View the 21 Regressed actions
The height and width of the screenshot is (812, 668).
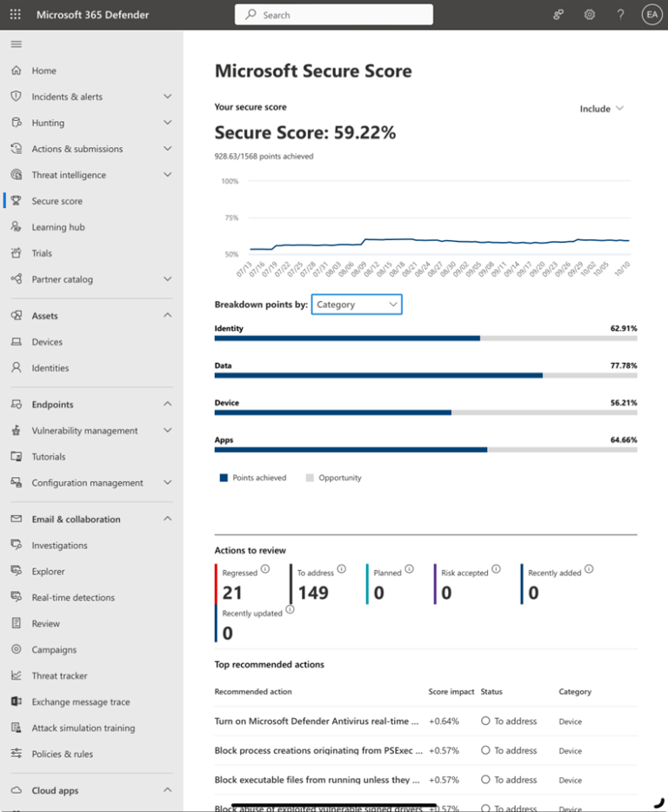[x=232, y=593]
